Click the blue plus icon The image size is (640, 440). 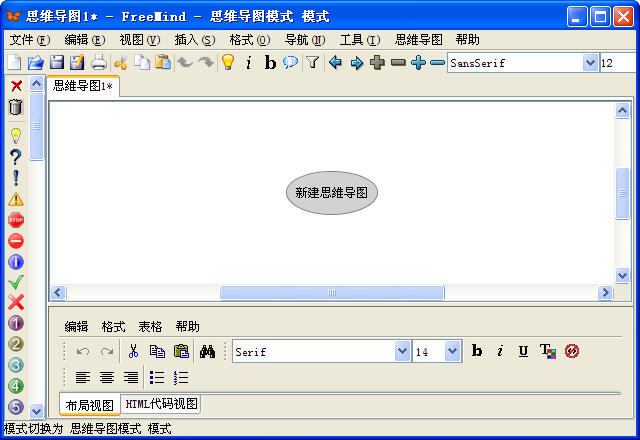coord(418,62)
